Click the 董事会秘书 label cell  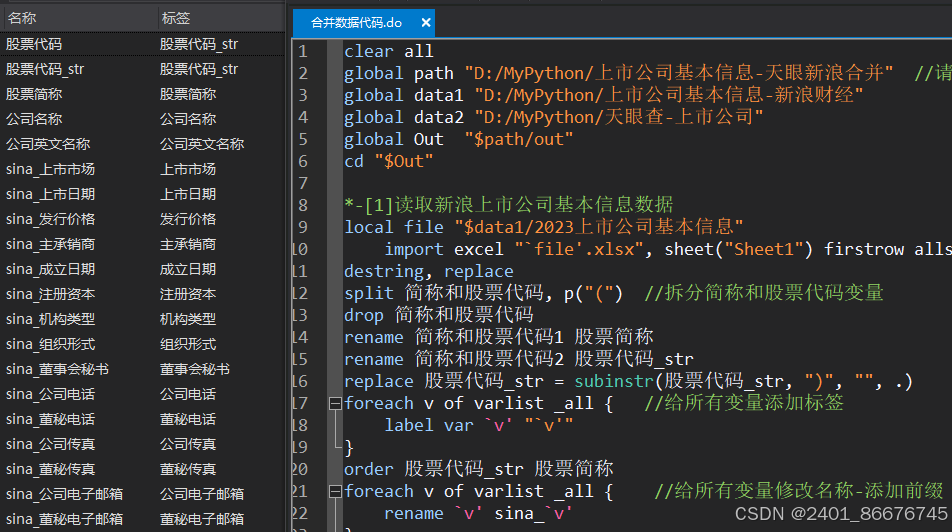(x=195, y=369)
